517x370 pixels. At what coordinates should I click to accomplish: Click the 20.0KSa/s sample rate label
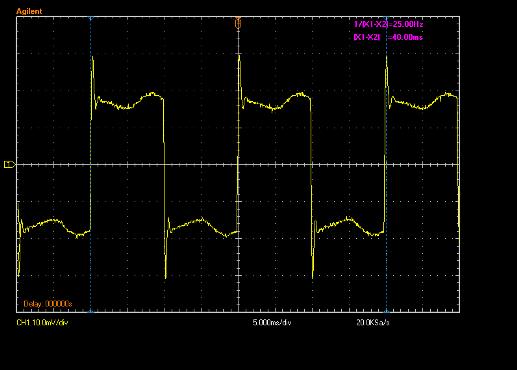click(373, 322)
